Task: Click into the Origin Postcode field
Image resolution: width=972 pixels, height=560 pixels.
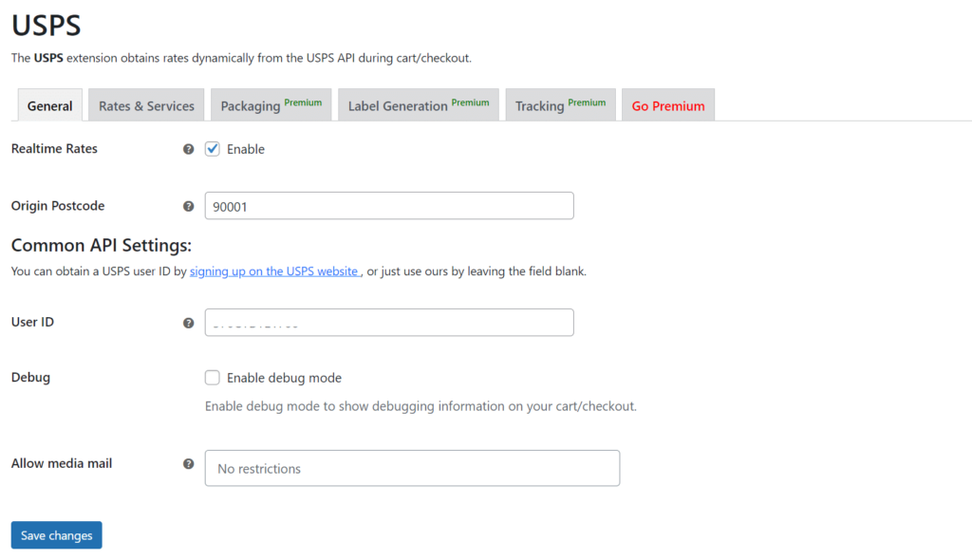Action: [x=389, y=206]
